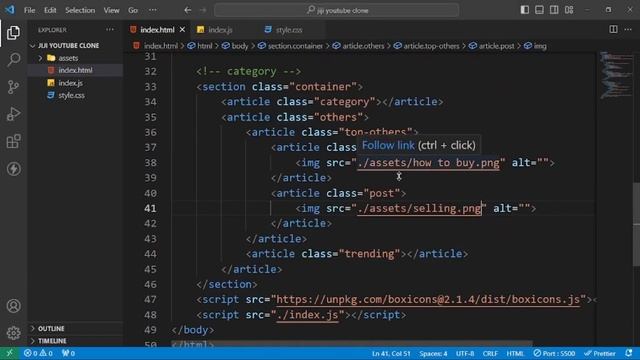Click the code minimap preview

616,75
